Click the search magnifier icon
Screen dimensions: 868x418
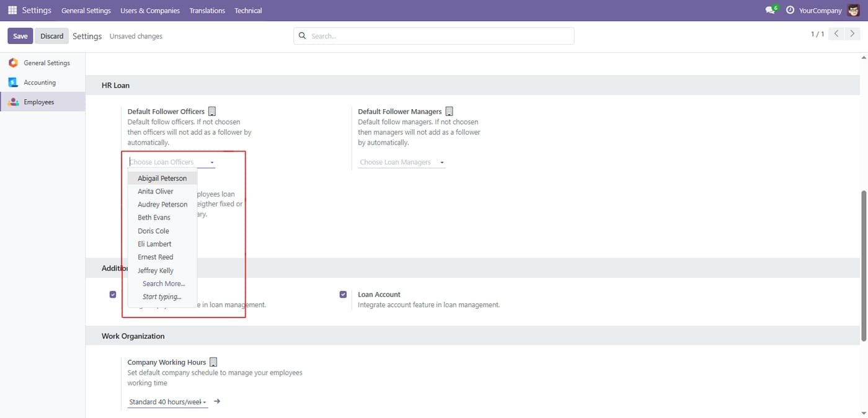click(303, 36)
